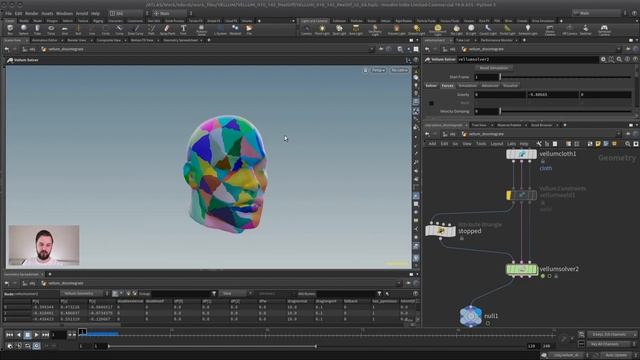Select the Box shelf tool
The width and height of the screenshot is (640, 360).
coord(10,29)
